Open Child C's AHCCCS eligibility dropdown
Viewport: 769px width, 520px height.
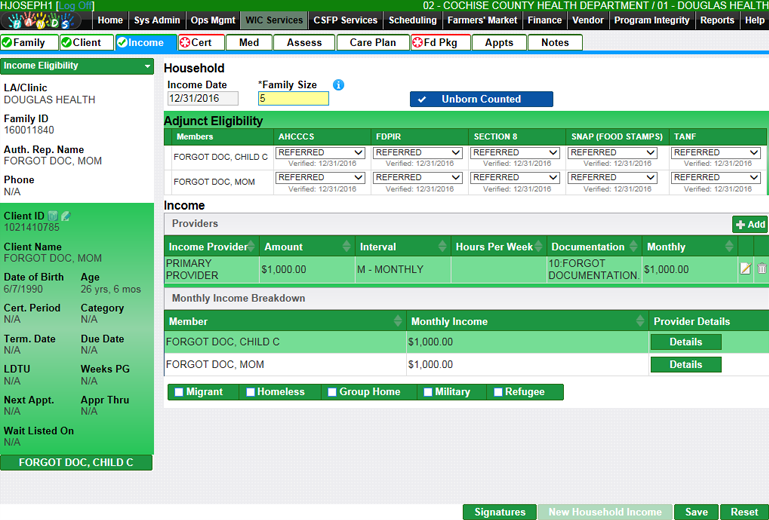coord(320,153)
